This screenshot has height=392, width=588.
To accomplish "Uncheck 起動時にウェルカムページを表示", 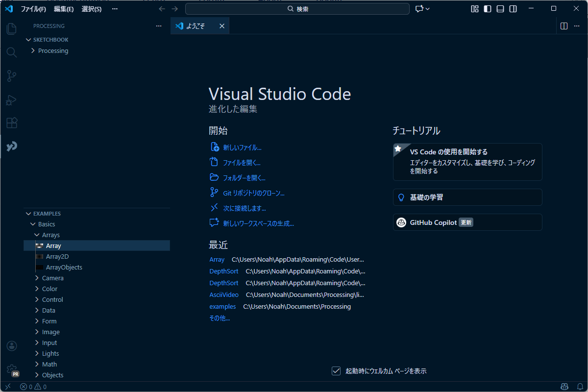I will pyautogui.click(x=336, y=371).
